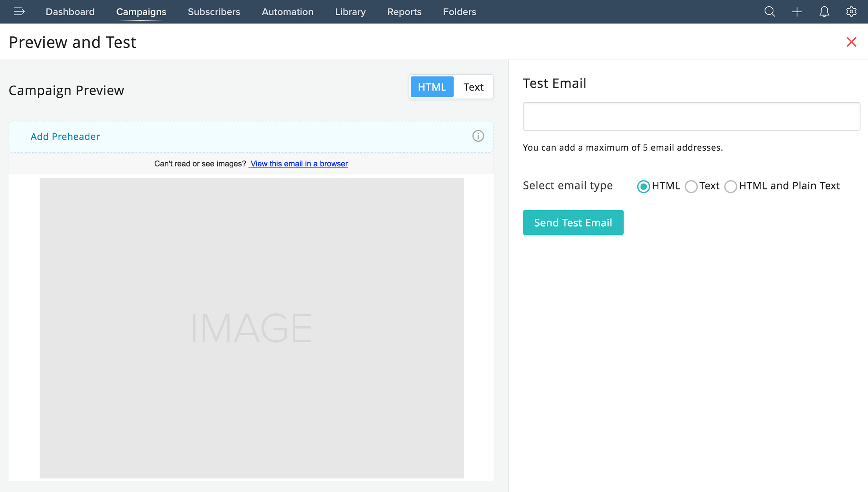Navigate to Reports menu
Image resolution: width=868 pixels, height=492 pixels.
[x=404, y=11]
